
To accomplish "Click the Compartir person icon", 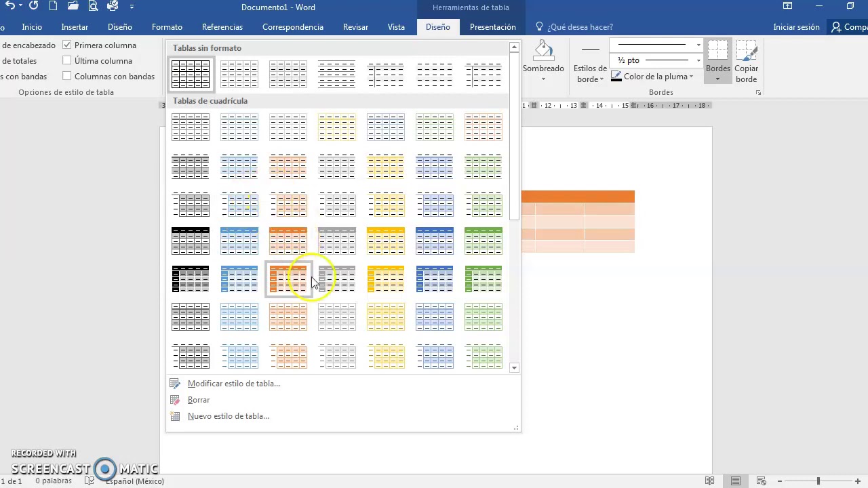I will click(x=837, y=27).
